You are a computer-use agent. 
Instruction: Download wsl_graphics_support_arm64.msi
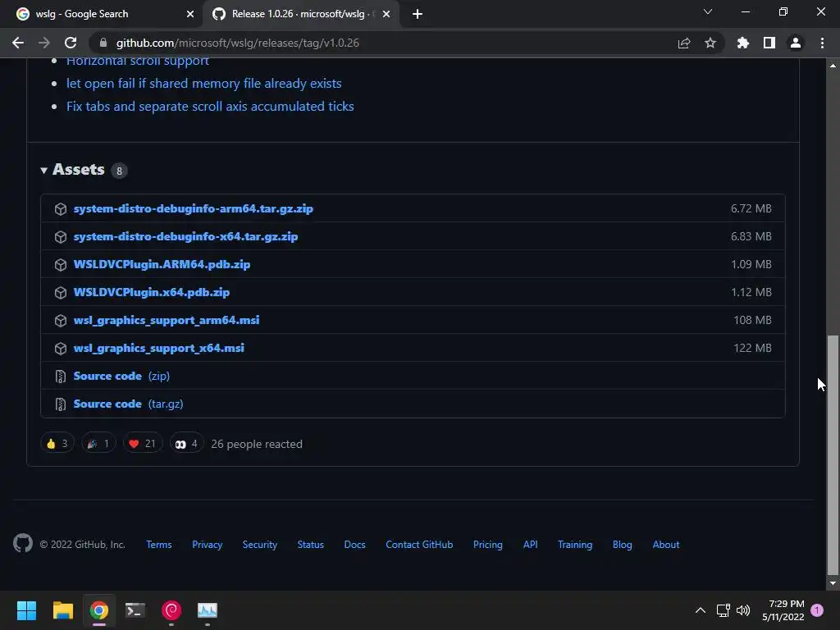(x=166, y=320)
